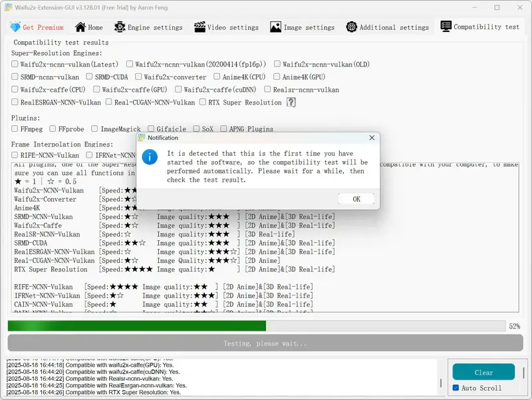Screen dimensions: 532x400
Task: Click the Get Premium diamond icon
Action: tap(15, 27)
